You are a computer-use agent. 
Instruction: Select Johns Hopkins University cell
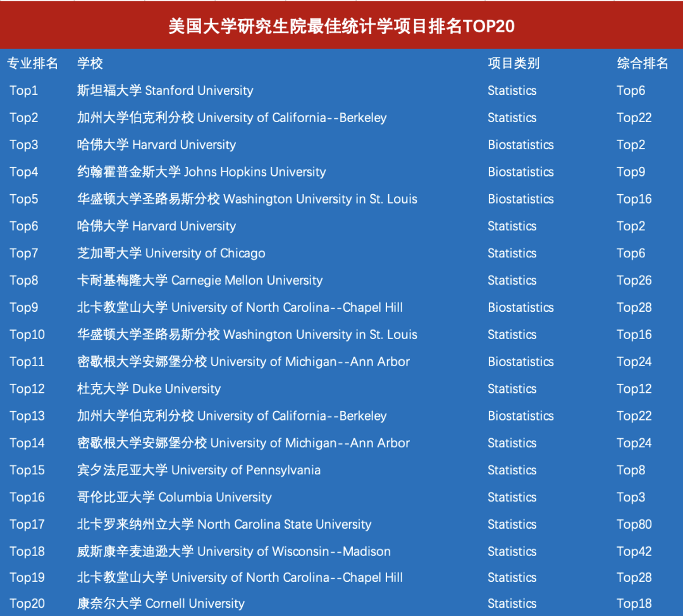(x=201, y=171)
